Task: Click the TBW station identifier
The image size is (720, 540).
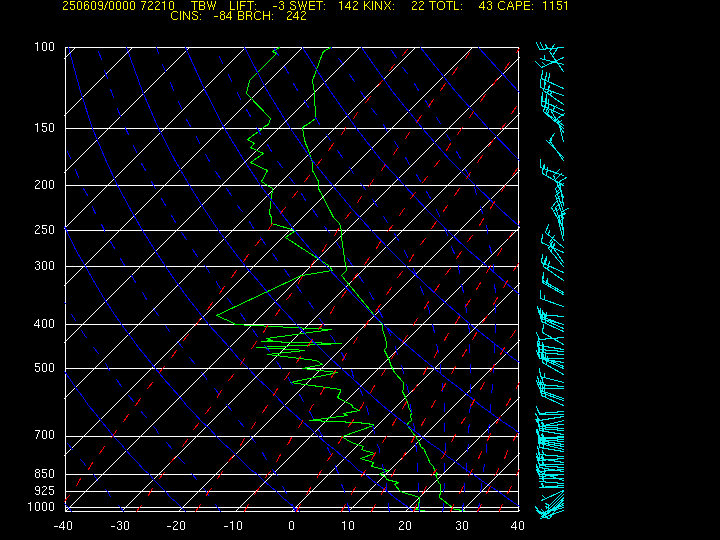Action: pos(204,6)
